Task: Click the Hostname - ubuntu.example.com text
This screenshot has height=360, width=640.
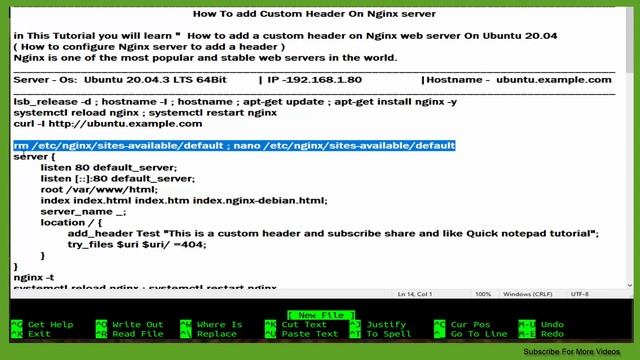Action: [x=519, y=80]
